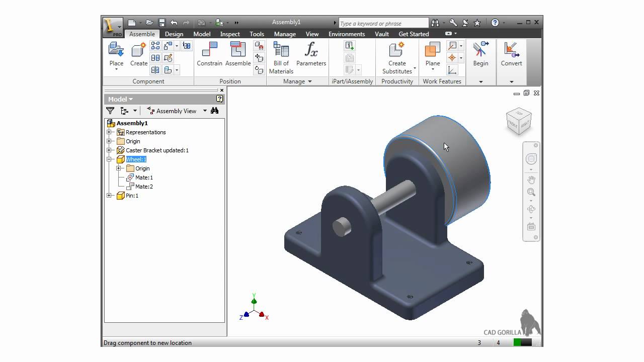Select the Rotate component icon
Viewport: 644px width, 362px height.
pos(259,70)
